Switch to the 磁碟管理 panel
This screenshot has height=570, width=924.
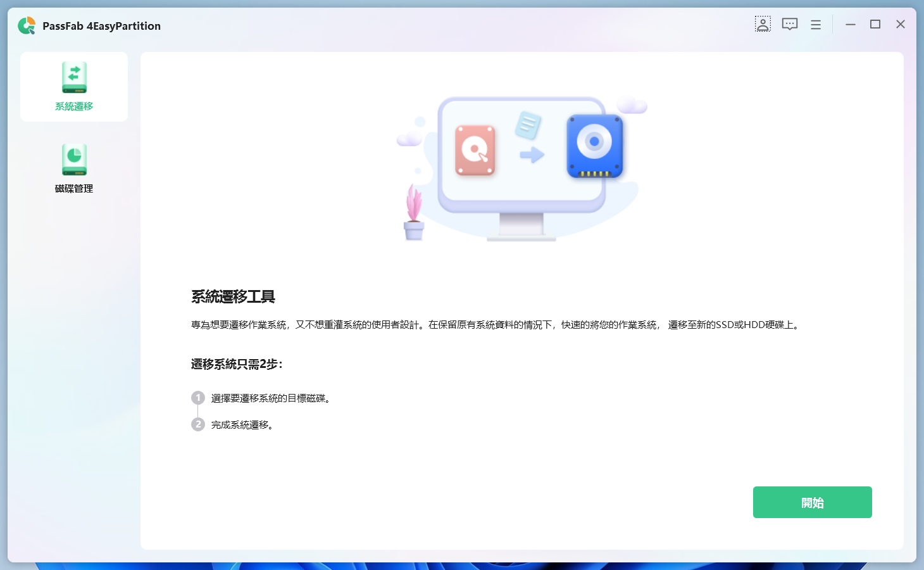[x=74, y=188]
